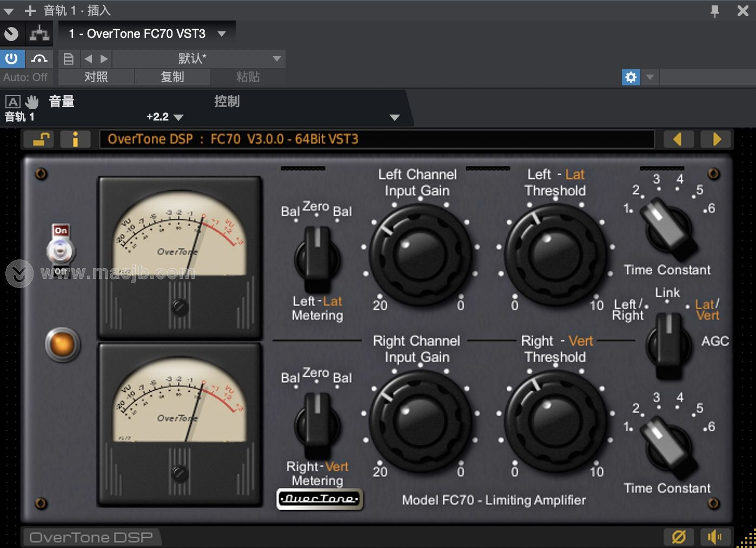The image size is (756, 548).
Task: Click the Right Channel Input Gain knob
Action: coord(420,420)
